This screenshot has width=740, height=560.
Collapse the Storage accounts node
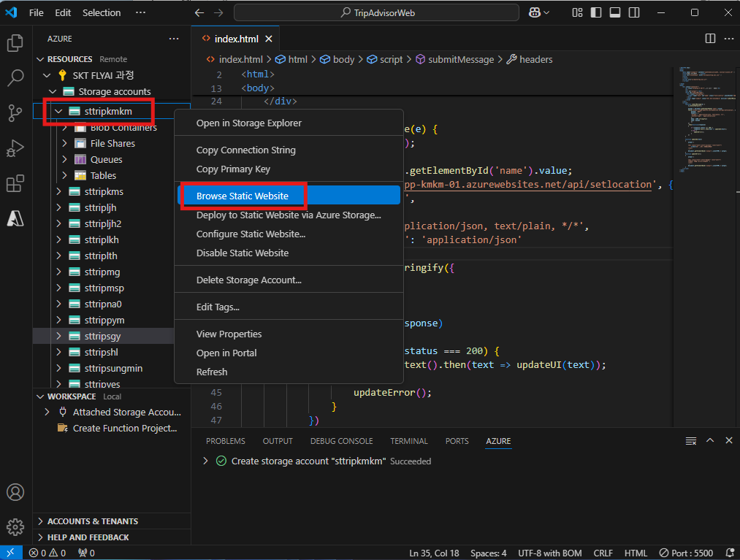pos(53,91)
